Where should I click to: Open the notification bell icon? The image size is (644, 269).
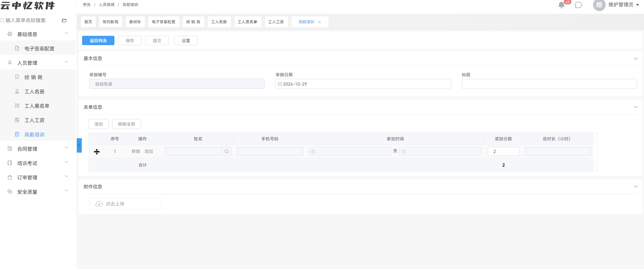coord(562,5)
